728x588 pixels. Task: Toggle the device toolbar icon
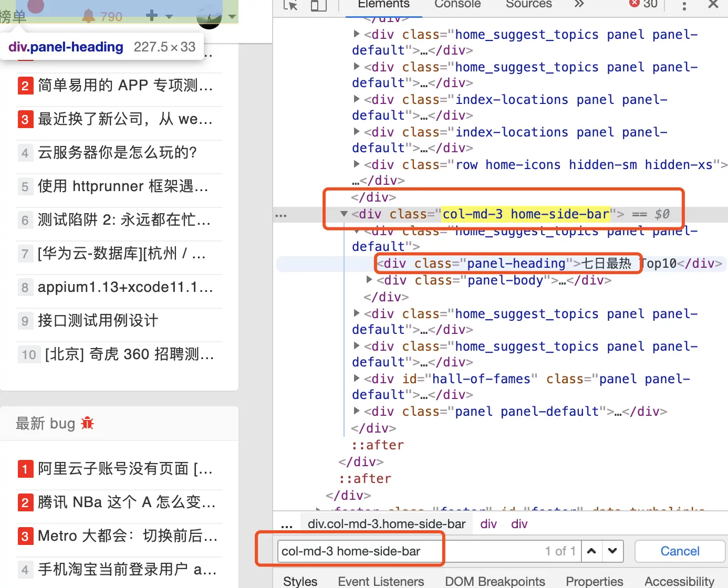click(319, 5)
